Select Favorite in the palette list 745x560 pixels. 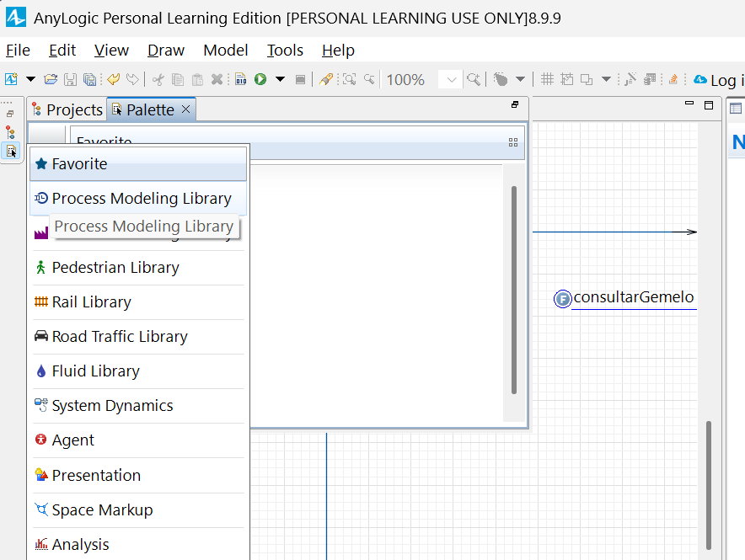coord(138,163)
